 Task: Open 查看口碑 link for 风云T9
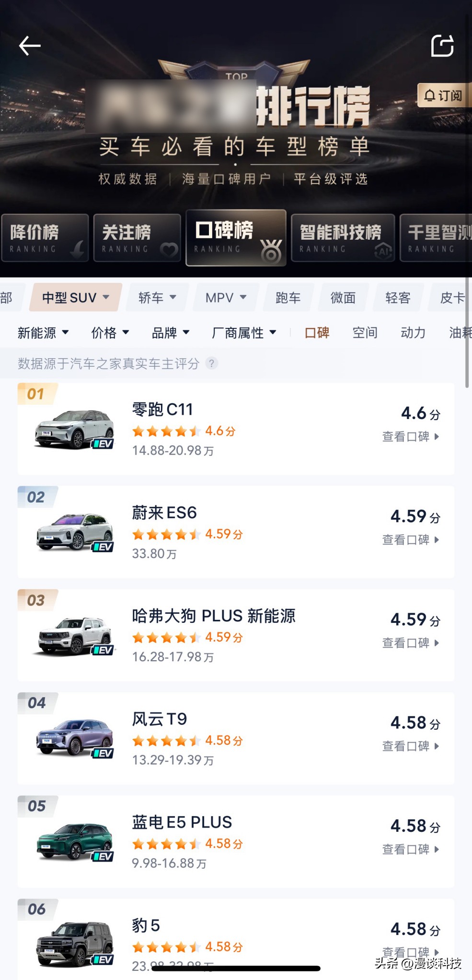pyautogui.click(x=411, y=746)
